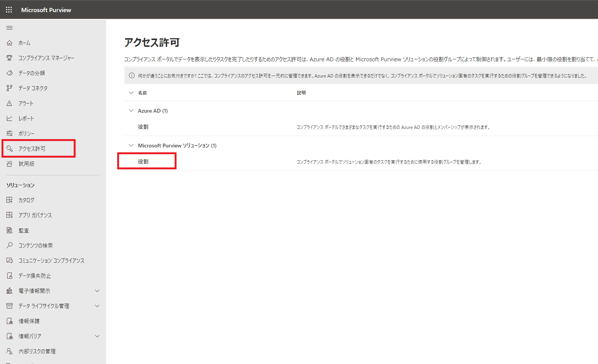Click the 試用版 gift icon
The image size is (598, 364).
click(9, 164)
